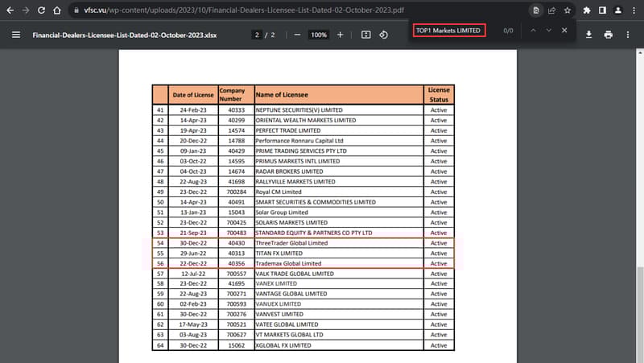
Task: Share this page using share icon
Action: [551, 10]
